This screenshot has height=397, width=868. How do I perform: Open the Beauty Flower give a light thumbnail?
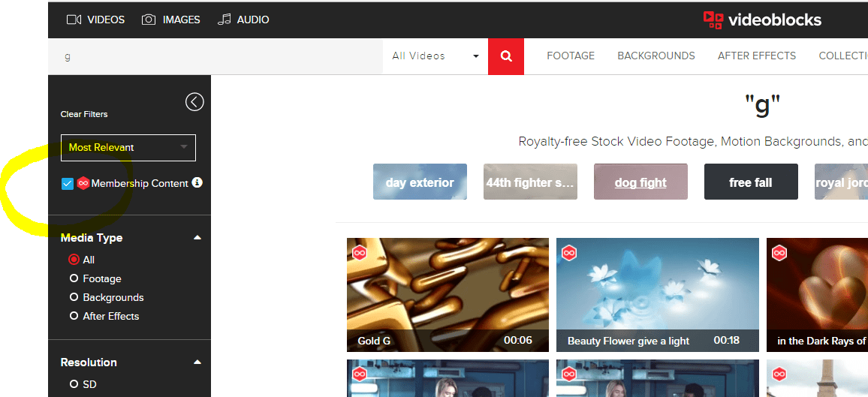658,295
